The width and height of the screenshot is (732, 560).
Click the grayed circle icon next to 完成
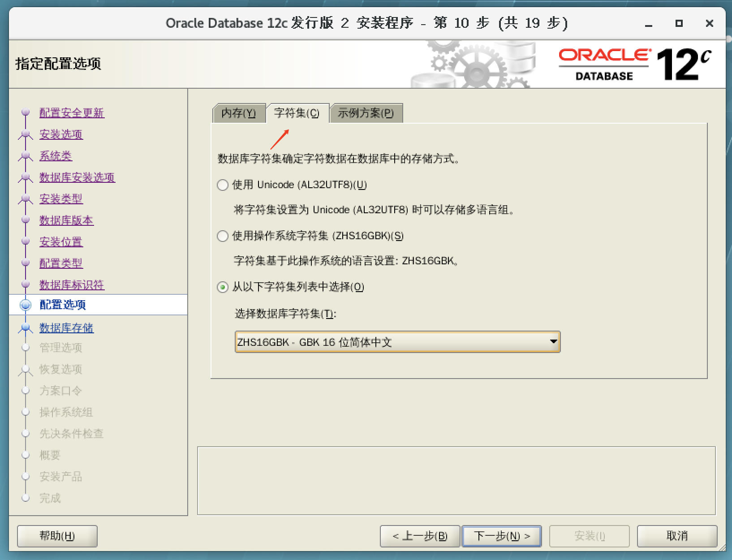pos(26,498)
